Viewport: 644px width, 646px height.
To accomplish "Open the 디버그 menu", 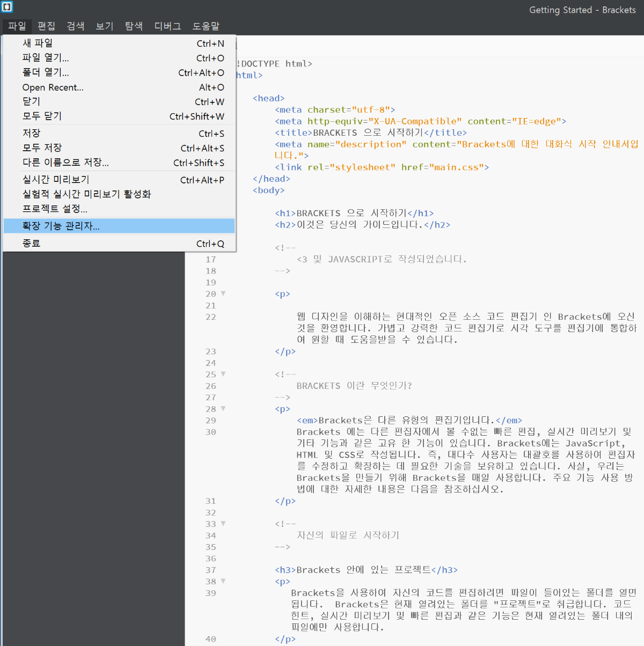I will (167, 26).
